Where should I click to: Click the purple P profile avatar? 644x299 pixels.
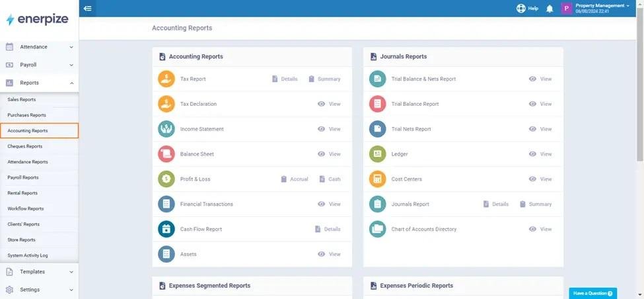click(x=567, y=8)
